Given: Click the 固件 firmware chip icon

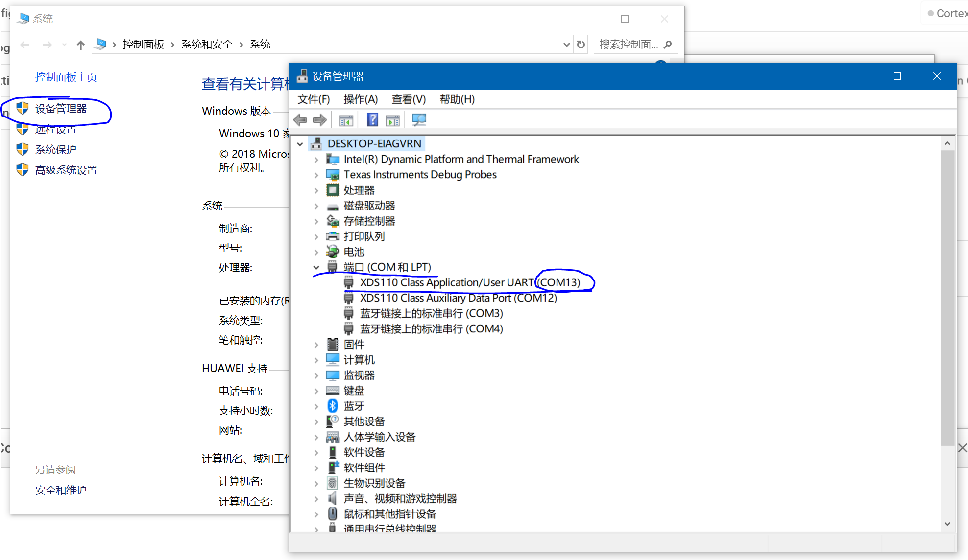Looking at the screenshot, I should click(x=333, y=344).
